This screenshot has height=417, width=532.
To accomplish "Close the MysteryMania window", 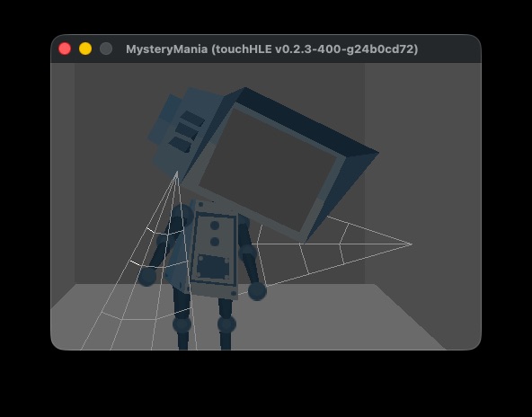I will coord(65,49).
